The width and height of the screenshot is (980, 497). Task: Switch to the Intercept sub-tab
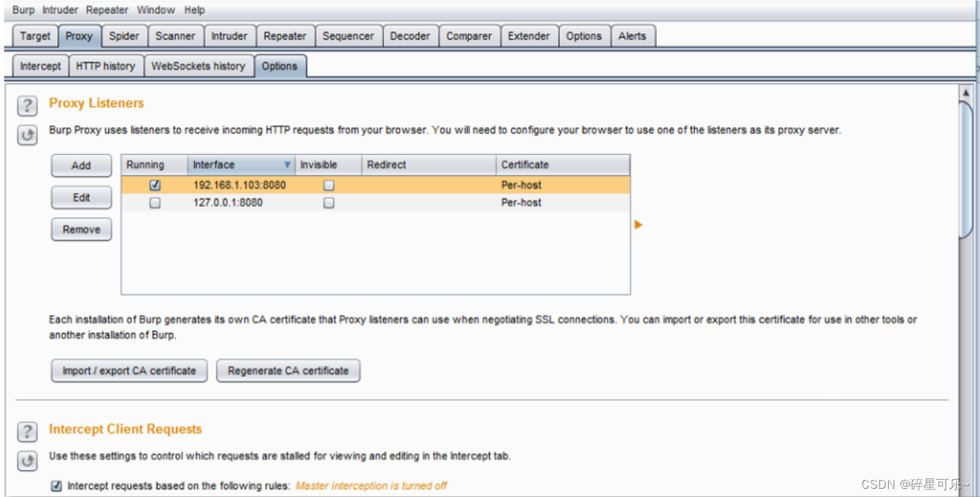(40, 66)
